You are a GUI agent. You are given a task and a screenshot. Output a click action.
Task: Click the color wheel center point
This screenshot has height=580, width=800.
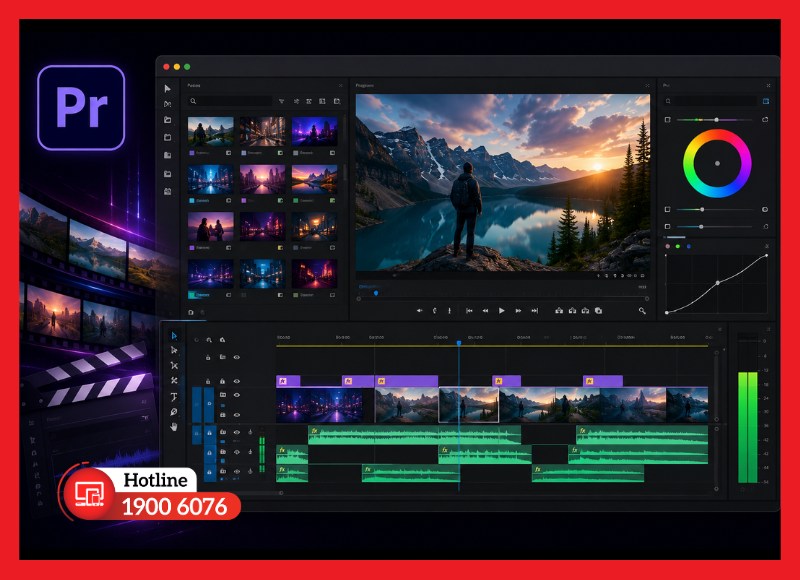pos(717,163)
